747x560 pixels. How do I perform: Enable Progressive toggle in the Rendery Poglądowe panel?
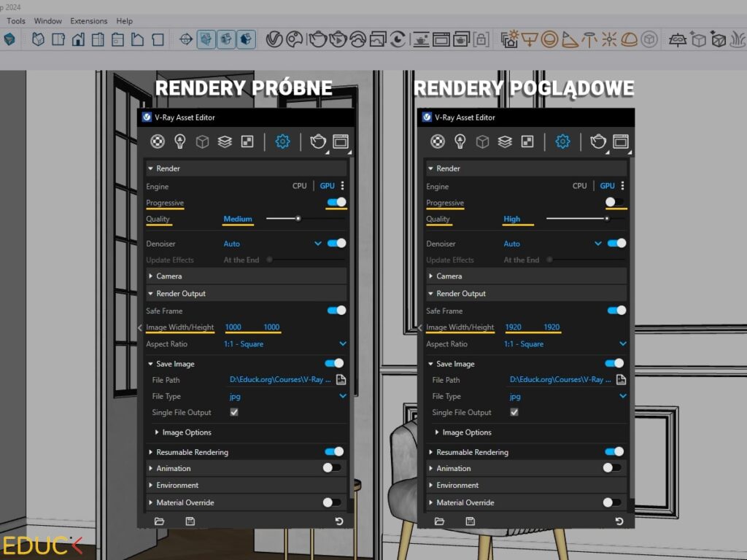point(614,203)
